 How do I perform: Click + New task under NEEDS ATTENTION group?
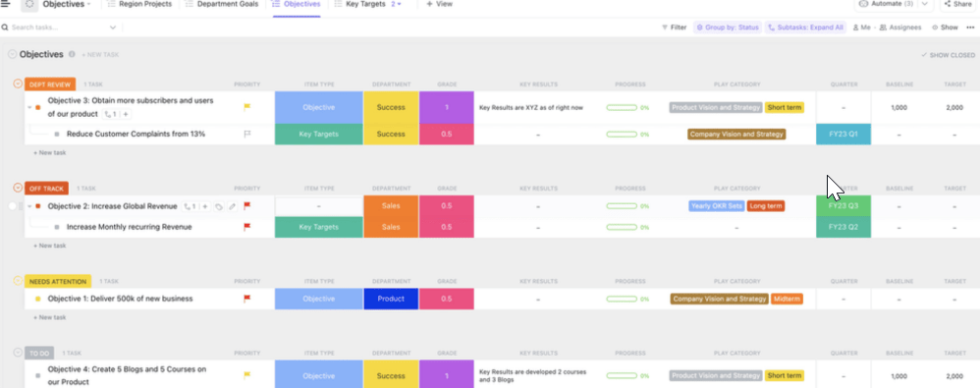tap(49, 317)
